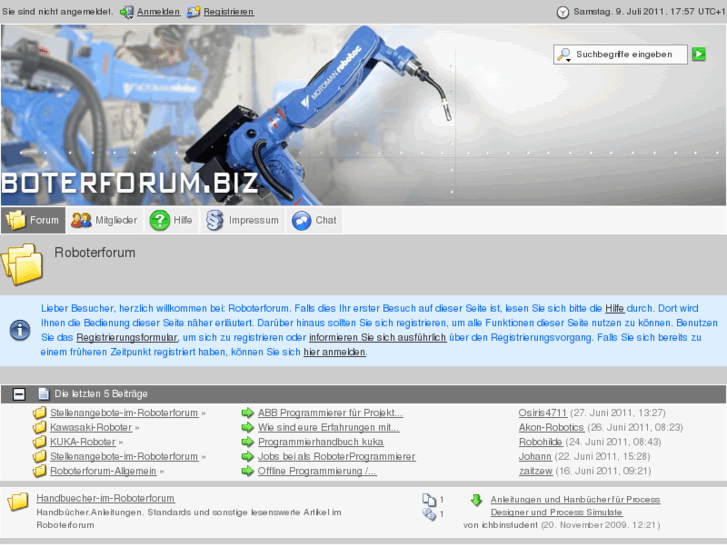
Task: Open the Kawasaki-Roboter forum link
Action: point(91,427)
